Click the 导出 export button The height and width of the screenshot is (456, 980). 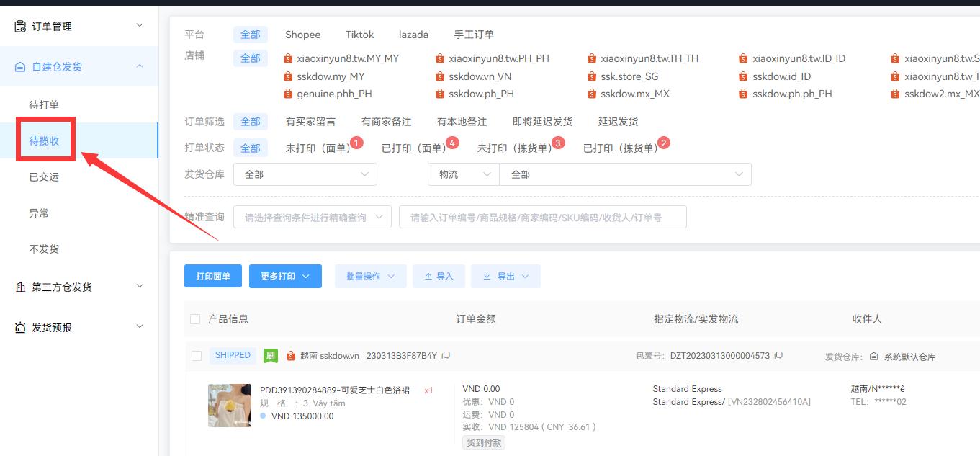tap(505, 276)
